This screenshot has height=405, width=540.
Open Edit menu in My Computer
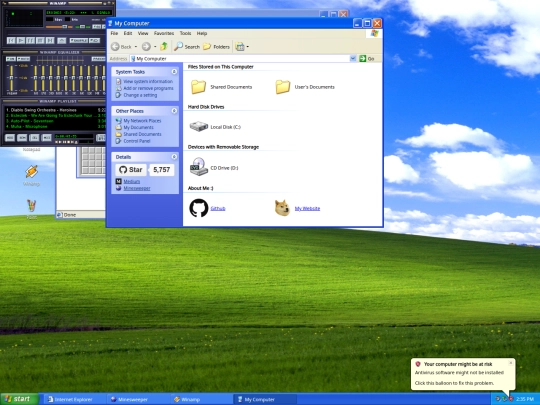[x=128, y=33]
